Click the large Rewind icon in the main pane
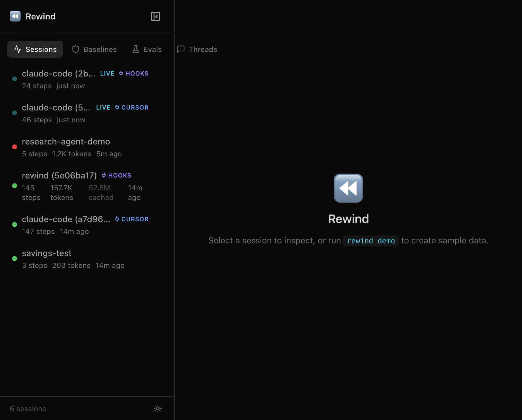The width and height of the screenshot is (522, 420). [x=348, y=188]
